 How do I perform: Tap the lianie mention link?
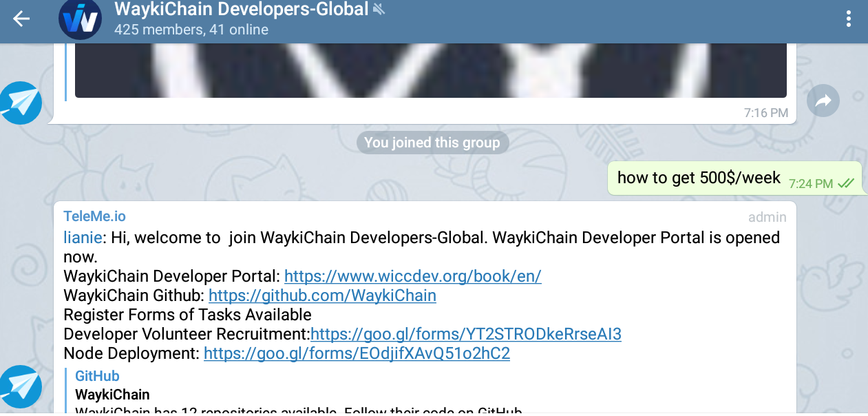(x=83, y=238)
